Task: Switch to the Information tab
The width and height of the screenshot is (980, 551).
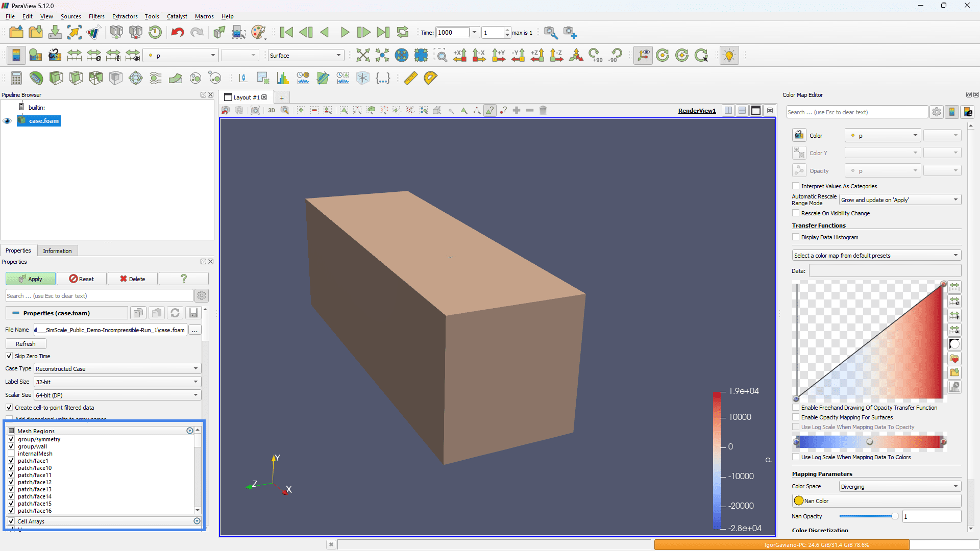Action: pos(57,251)
